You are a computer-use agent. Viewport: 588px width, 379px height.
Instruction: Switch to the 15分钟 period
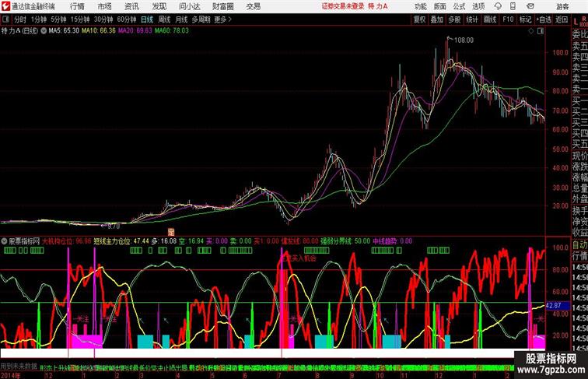(x=80, y=19)
